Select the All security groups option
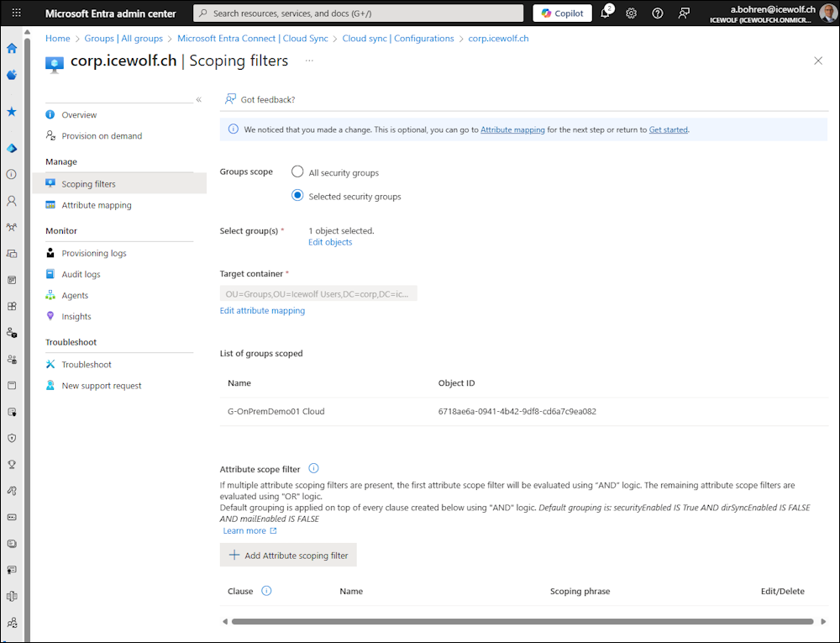Viewport: 840px width, 643px height. point(297,172)
